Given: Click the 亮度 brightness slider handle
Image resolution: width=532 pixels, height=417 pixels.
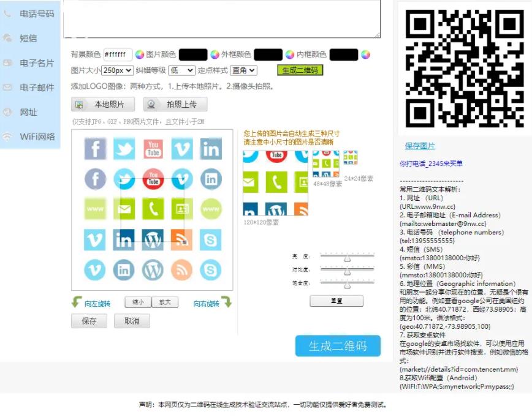Looking at the screenshot, I should (347, 258).
